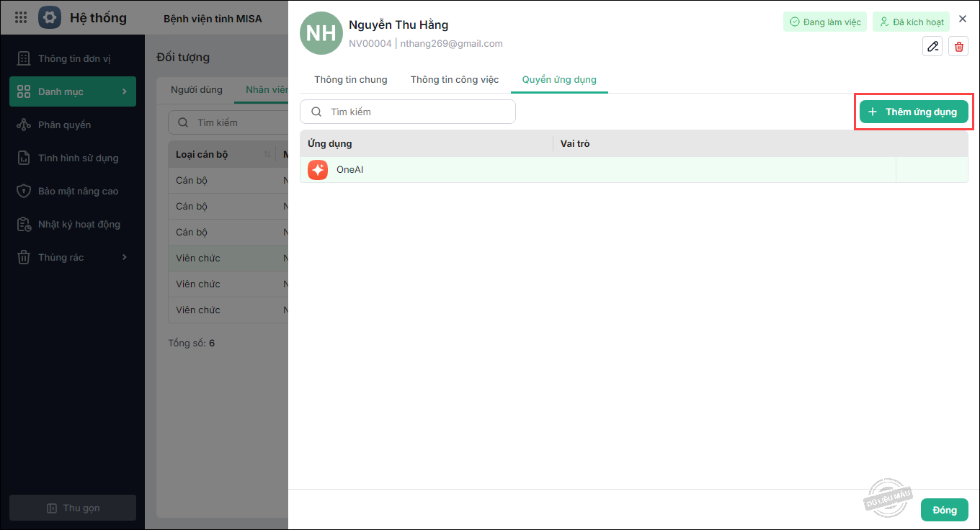The height and width of the screenshot is (530, 980).
Task: Select the OneAI row name
Action: (349, 170)
